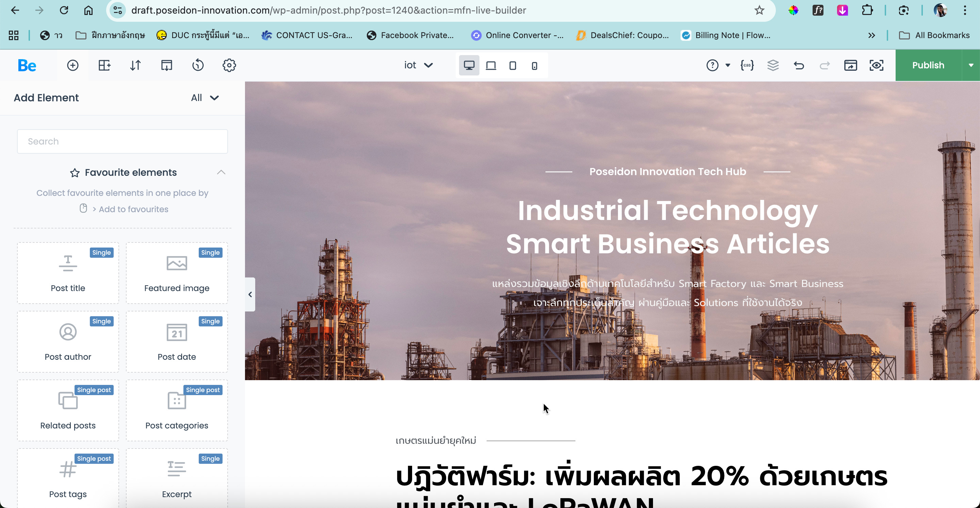Image resolution: width=980 pixels, height=508 pixels.
Task: Open the iot template dropdown
Action: (419, 65)
